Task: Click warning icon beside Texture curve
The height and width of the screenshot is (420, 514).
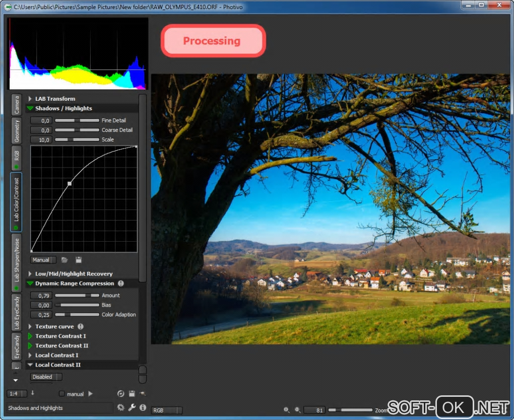Action: pyautogui.click(x=81, y=326)
